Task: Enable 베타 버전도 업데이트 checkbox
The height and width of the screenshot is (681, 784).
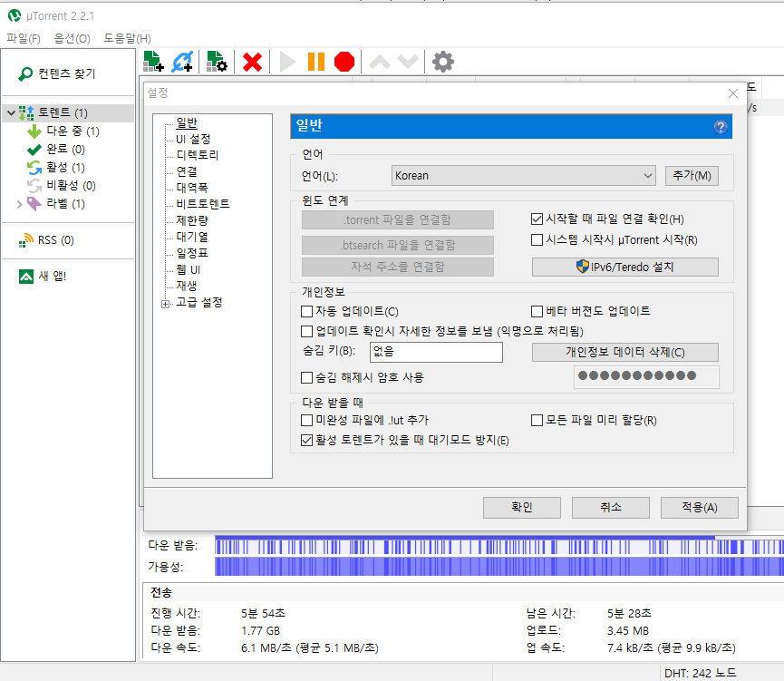Action: click(x=537, y=311)
